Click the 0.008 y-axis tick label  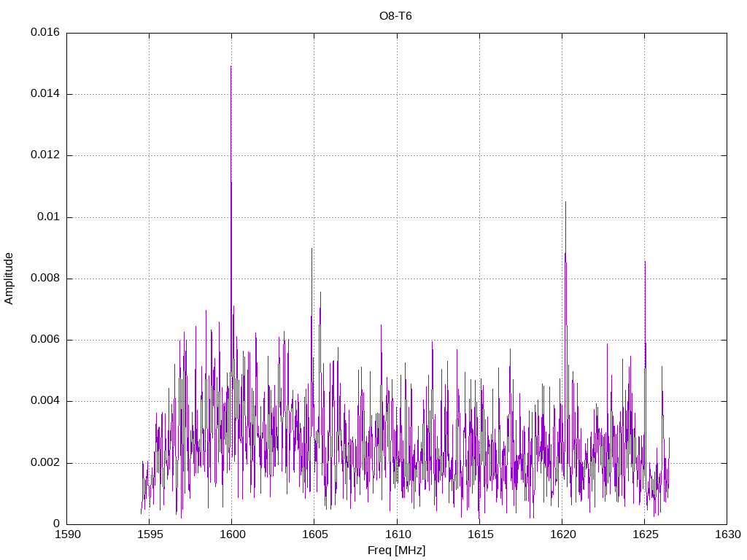[x=45, y=279]
